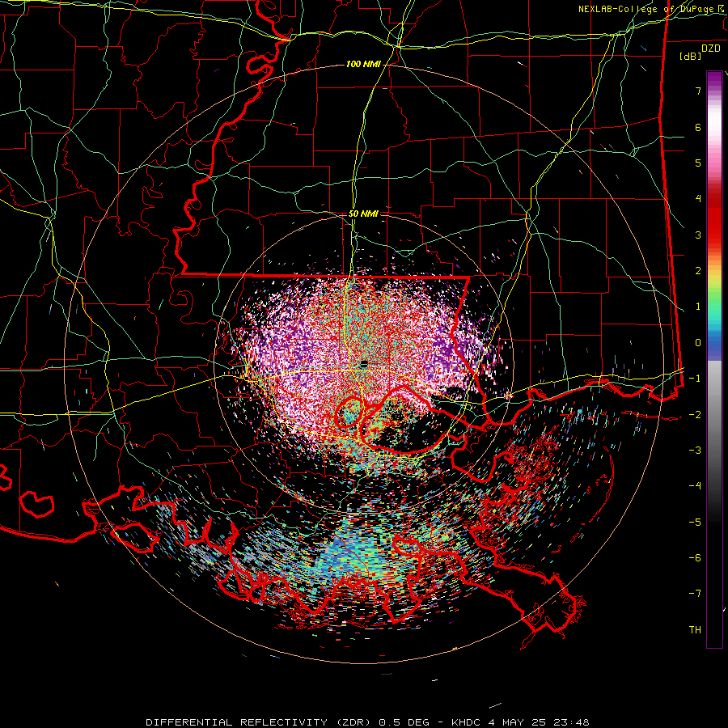Viewport: 728px width, 728px height.
Task: Click the 6 value on the scale
Action: pyautogui.click(x=698, y=127)
